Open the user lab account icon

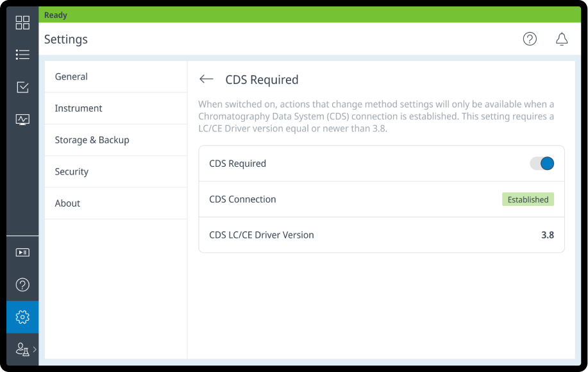(22, 349)
